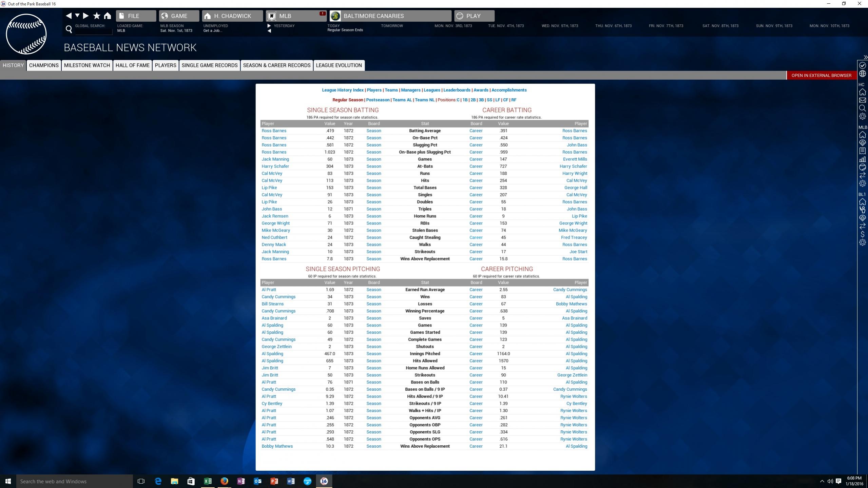Switch to the Hall of Fame tab
The width and height of the screenshot is (868, 488).
132,65
